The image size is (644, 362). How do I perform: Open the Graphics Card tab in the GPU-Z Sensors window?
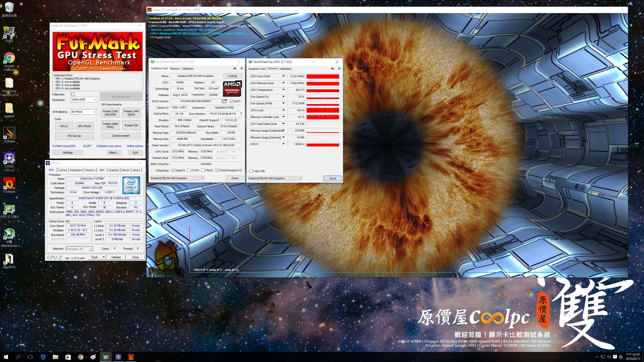pyautogui.click(x=257, y=69)
